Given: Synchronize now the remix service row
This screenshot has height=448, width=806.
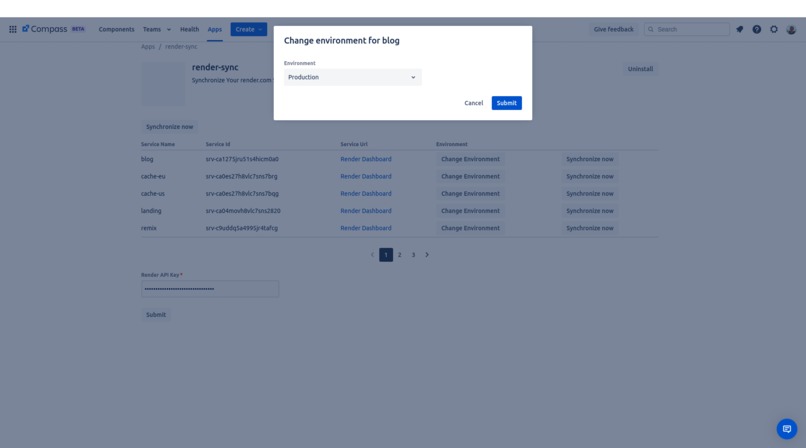Looking at the screenshot, I should pos(590,228).
